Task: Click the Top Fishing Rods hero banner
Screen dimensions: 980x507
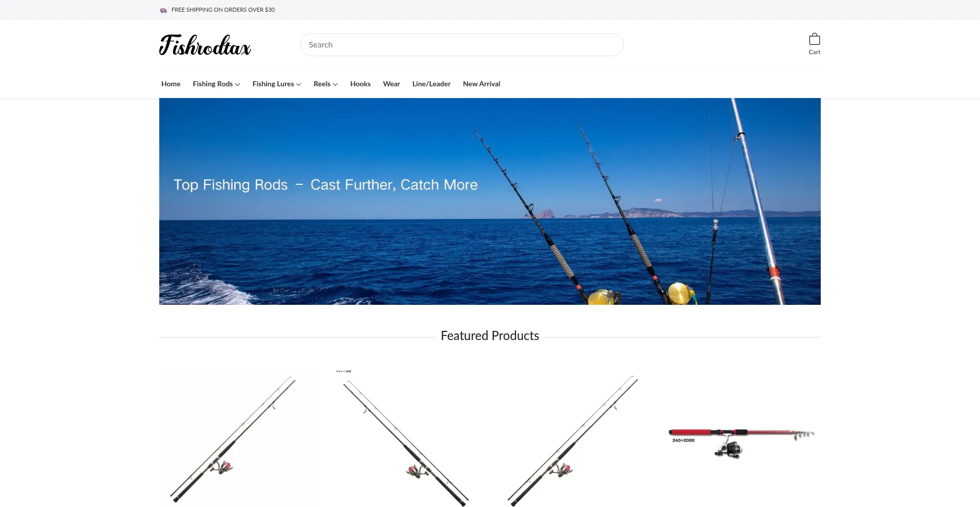Action: point(490,201)
